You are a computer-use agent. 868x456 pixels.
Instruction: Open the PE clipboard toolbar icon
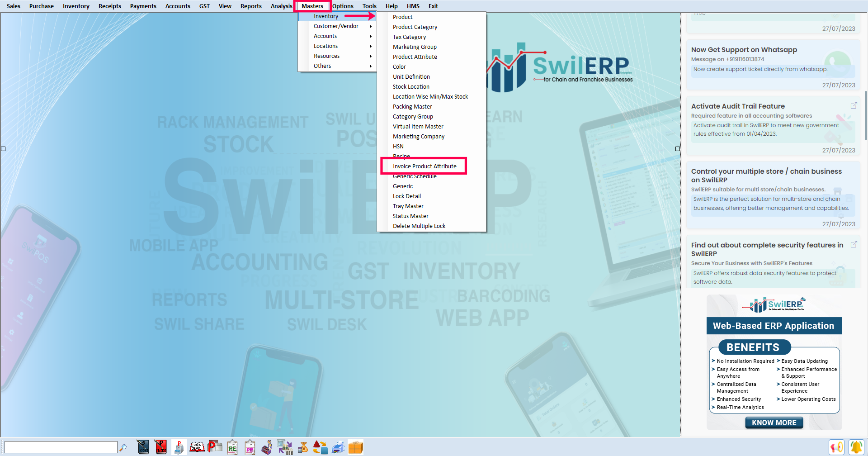[250, 447]
